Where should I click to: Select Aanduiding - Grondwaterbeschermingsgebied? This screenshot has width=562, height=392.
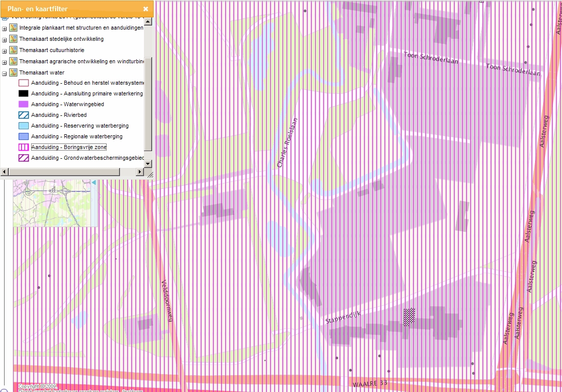click(x=87, y=158)
